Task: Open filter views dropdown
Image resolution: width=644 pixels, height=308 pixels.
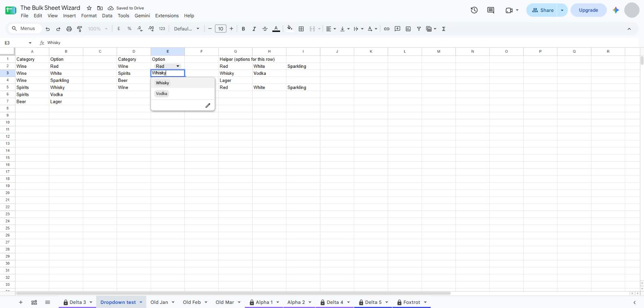Action: click(x=431, y=29)
